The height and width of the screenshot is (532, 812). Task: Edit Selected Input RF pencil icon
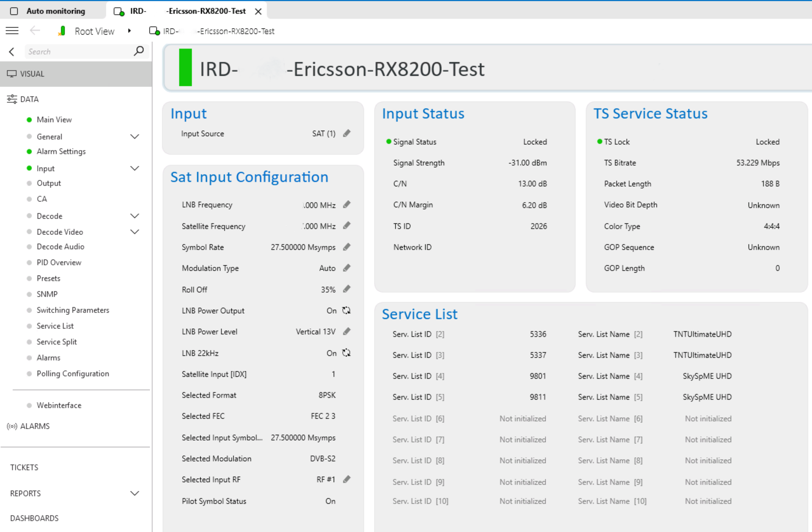pyautogui.click(x=347, y=479)
